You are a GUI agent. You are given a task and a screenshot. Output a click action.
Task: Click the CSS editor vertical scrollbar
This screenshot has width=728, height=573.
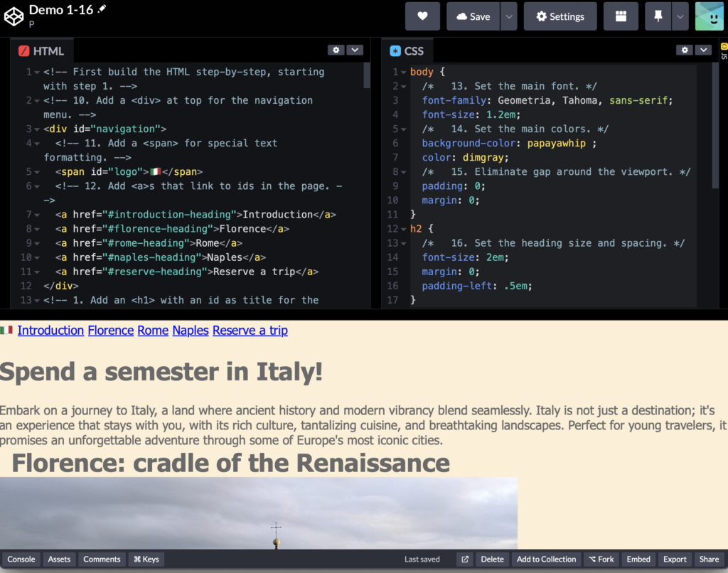[715, 125]
